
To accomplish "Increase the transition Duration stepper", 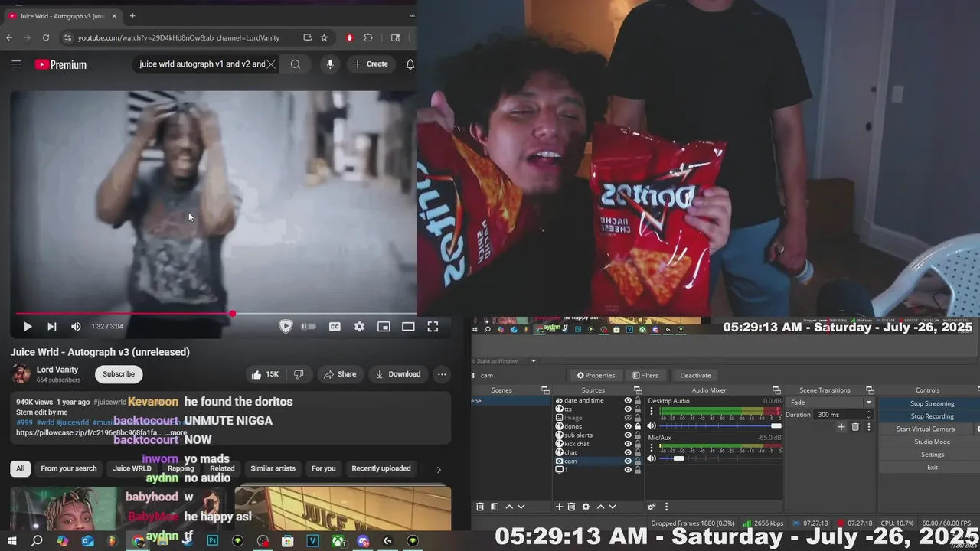I will (x=868, y=412).
